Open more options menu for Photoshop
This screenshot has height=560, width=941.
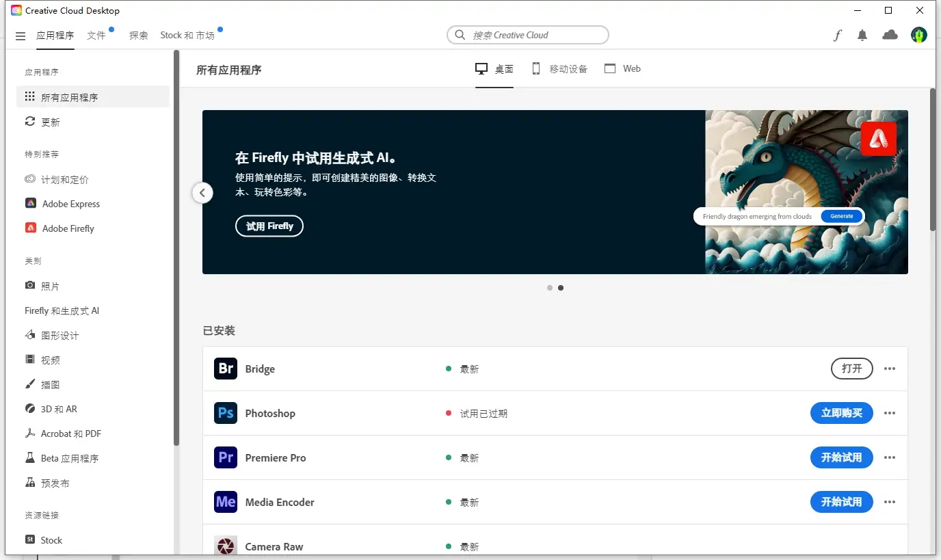tap(890, 413)
